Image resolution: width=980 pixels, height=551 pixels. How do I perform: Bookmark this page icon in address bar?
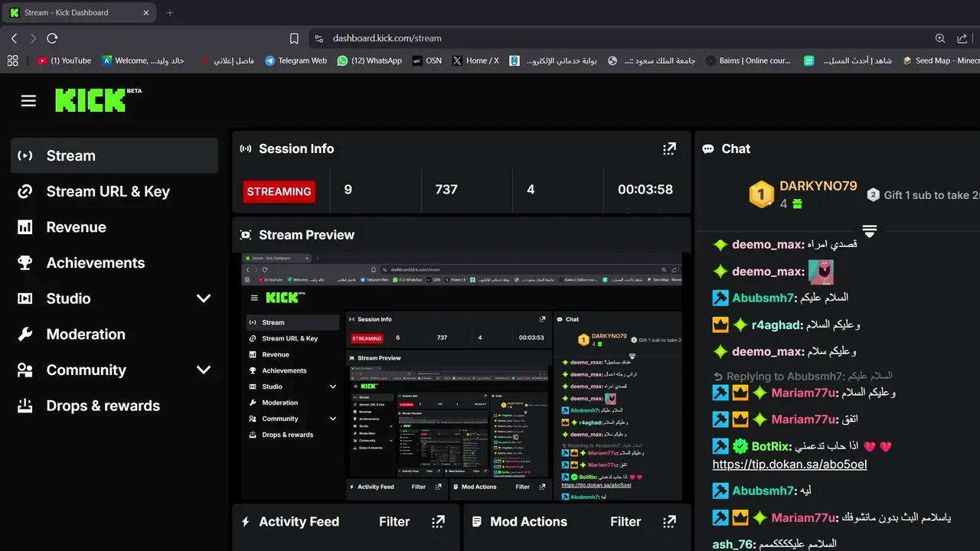294,38
